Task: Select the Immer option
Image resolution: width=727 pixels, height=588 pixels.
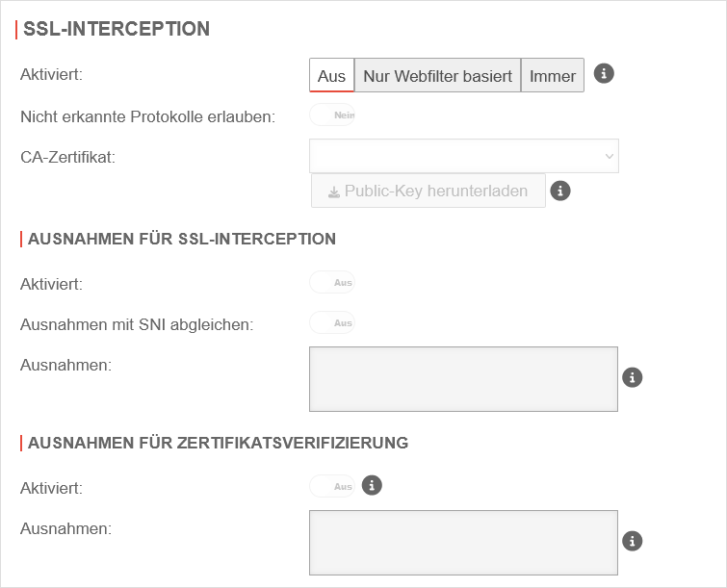Action: pyautogui.click(x=553, y=76)
